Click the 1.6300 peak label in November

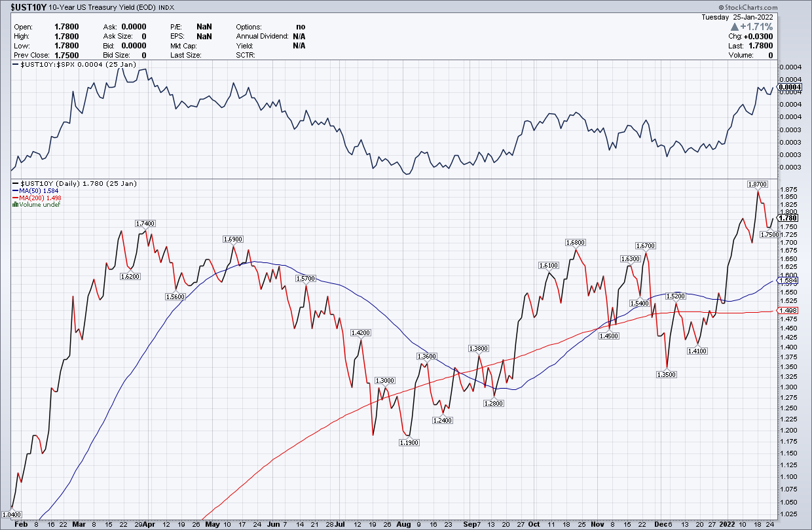(x=630, y=259)
